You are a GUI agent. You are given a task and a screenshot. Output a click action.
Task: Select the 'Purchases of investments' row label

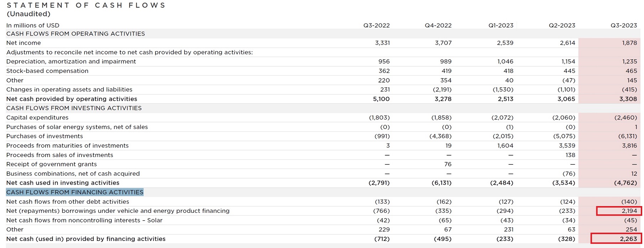point(44,136)
